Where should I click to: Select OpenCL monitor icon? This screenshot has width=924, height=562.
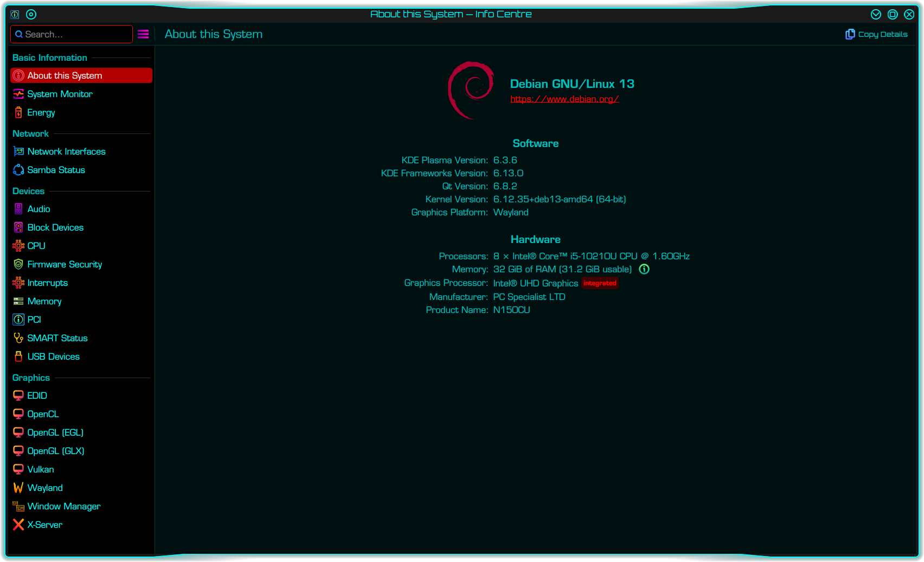pos(18,414)
